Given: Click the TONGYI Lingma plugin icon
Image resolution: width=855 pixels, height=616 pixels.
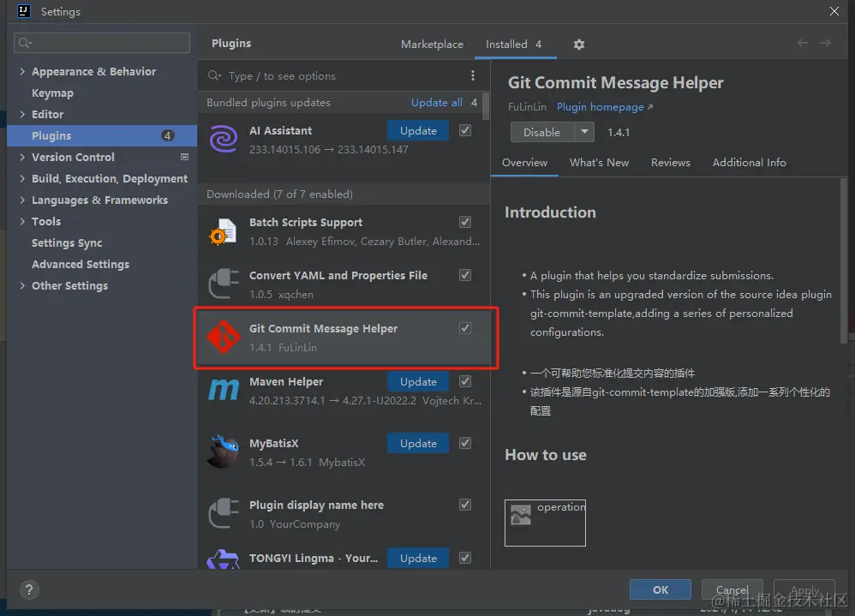Looking at the screenshot, I should (224, 559).
